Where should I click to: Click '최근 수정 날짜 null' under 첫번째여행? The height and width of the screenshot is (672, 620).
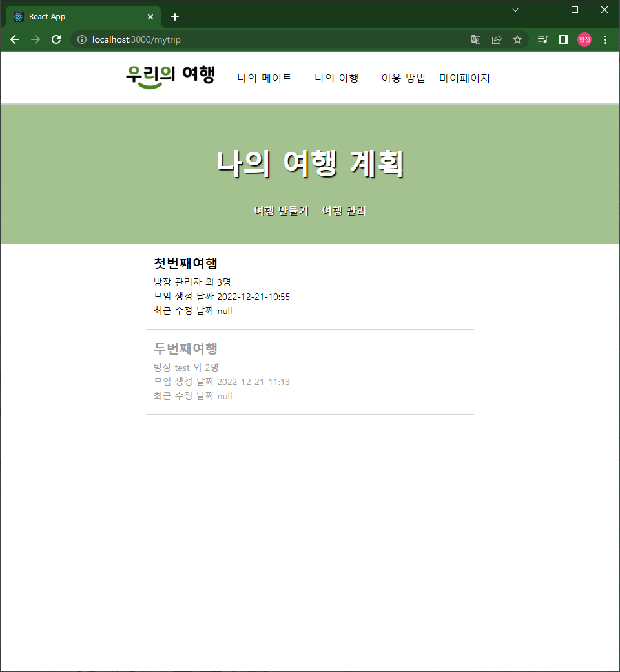pyautogui.click(x=193, y=311)
